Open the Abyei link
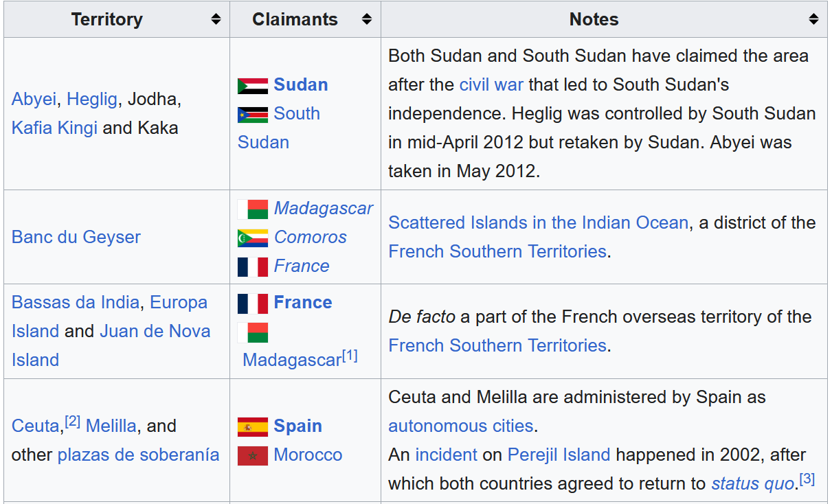The image size is (832, 504). pyautogui.click(x=34, y=99)
